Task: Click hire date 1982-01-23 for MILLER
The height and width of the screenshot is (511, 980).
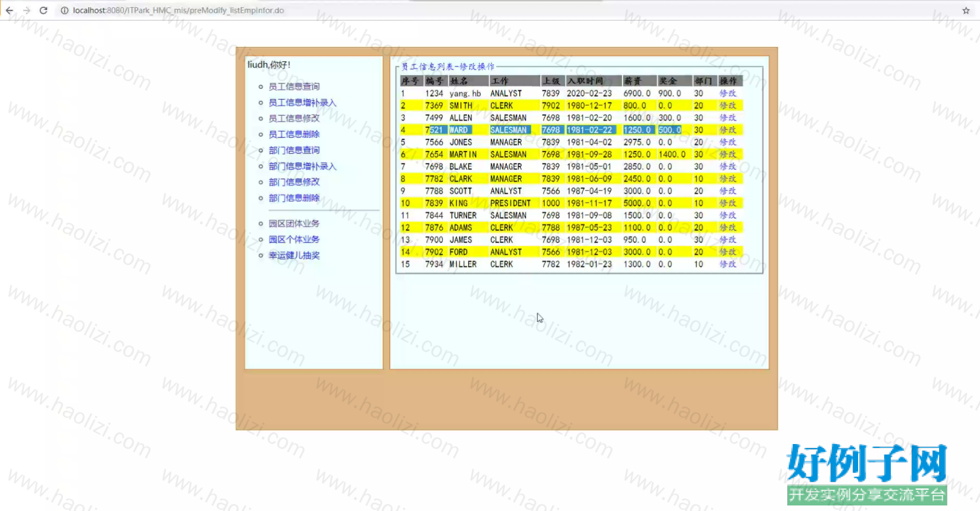Action: (x=589, y=264)
